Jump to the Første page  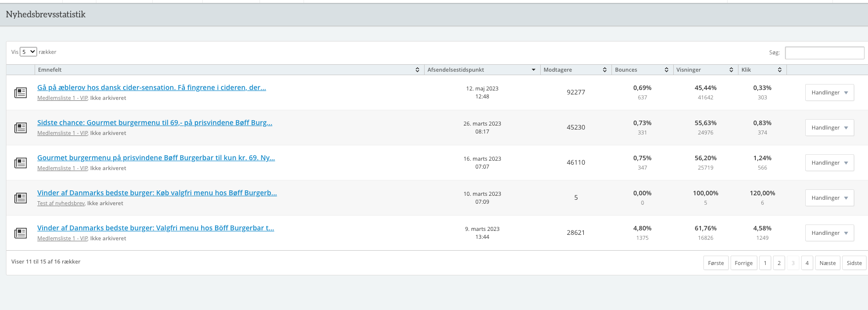coord(715,263)
